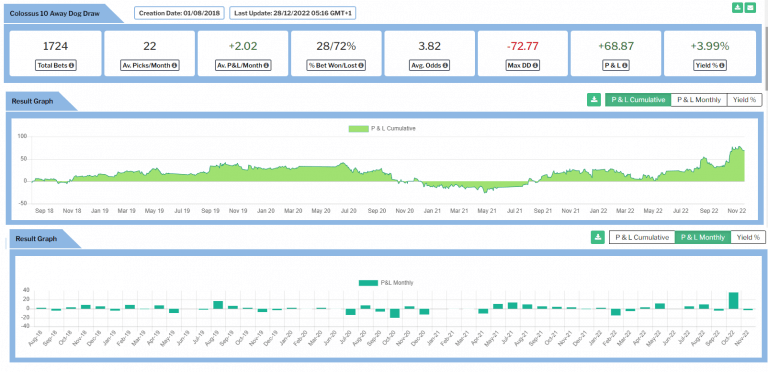Download the monthly result graph
This screenshot has height=372, width=768.
(597, 237)
